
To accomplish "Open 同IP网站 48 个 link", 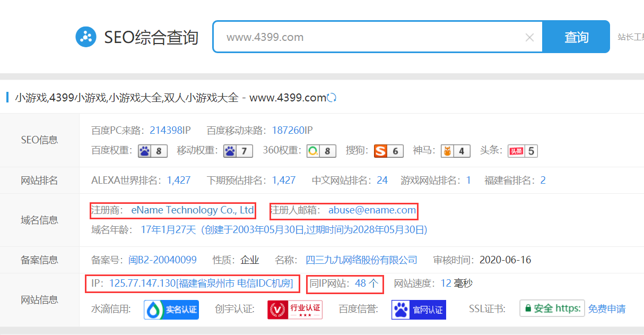I will click(367, 284).
